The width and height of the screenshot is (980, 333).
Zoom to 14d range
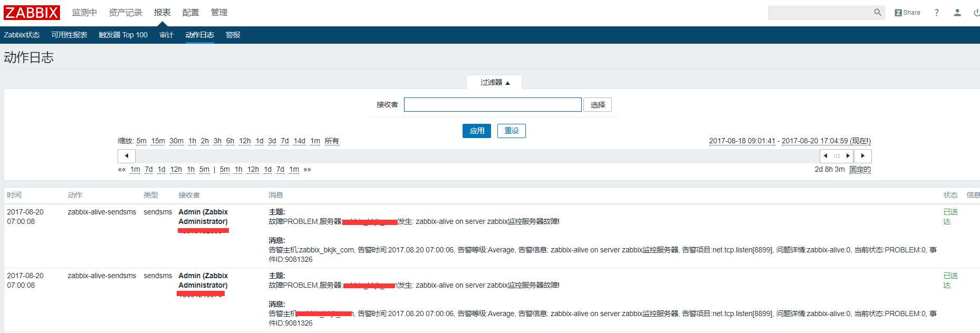(x=300, y=141)
